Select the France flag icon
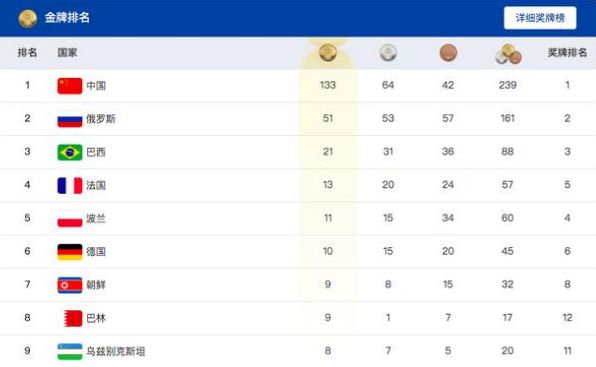The width and height of the screenshot is (596, 367). [x=70, y=185]
